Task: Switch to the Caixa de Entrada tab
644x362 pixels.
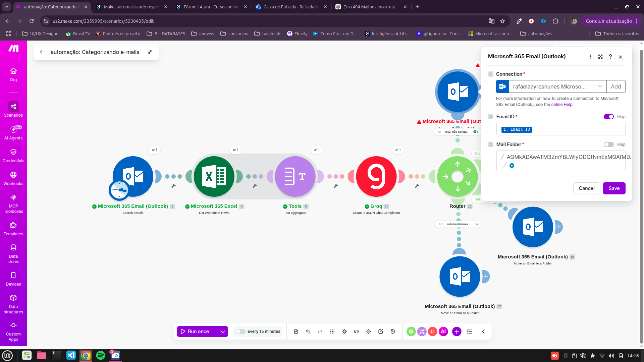Action: coord(291,7)
